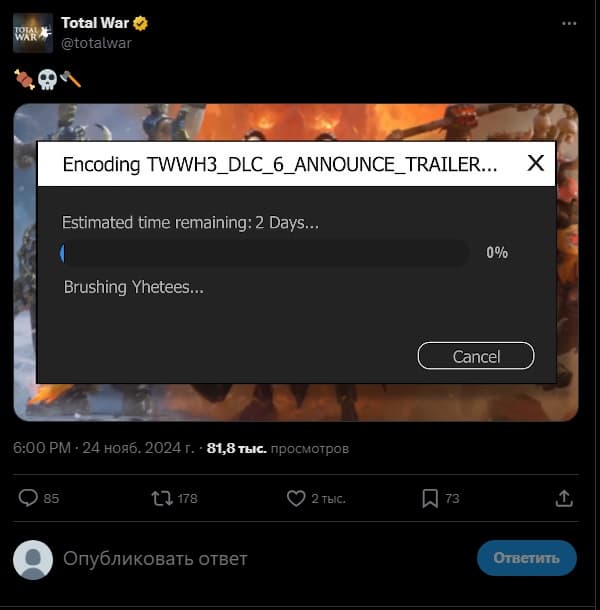Reply to the tweet via comment icon
The width and height of the screenshot is (600, 610).
click(29, 498)
